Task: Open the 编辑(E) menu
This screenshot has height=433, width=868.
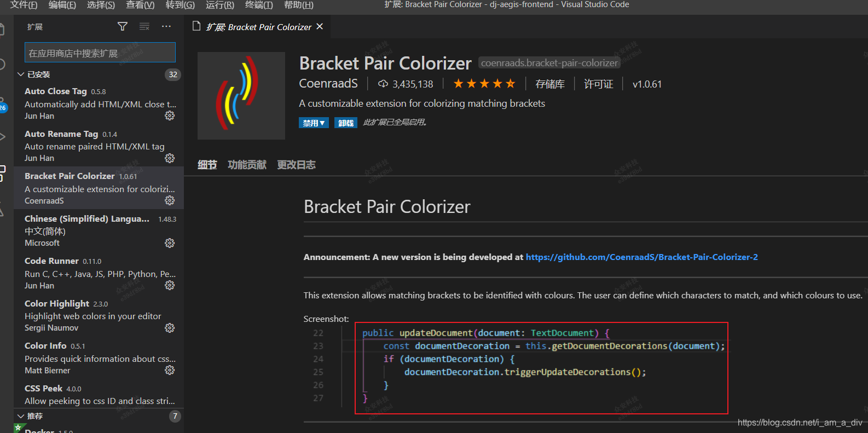Action: click(62, 5)
